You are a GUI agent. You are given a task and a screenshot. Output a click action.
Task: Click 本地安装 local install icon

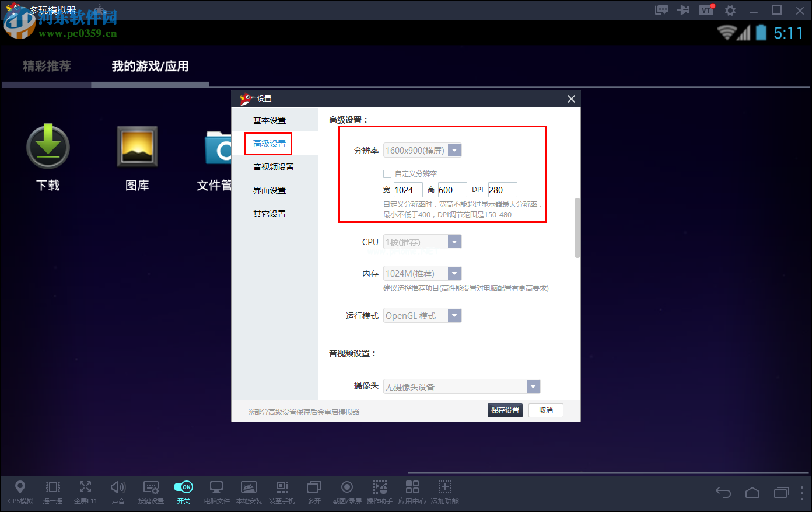249,492
